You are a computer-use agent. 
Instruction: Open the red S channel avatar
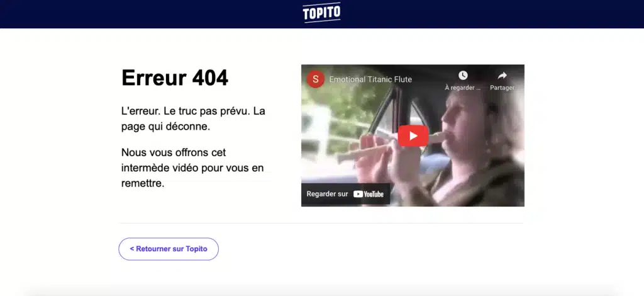point(316,79)
